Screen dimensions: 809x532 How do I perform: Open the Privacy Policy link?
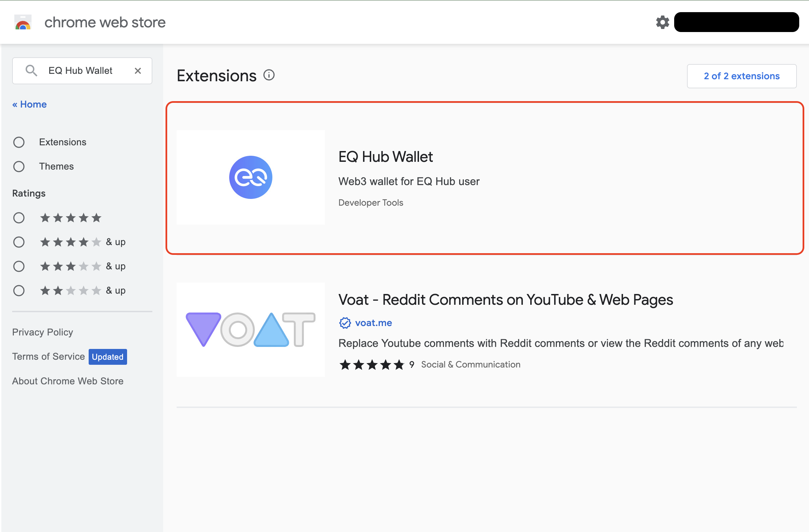tap(42, 332)
